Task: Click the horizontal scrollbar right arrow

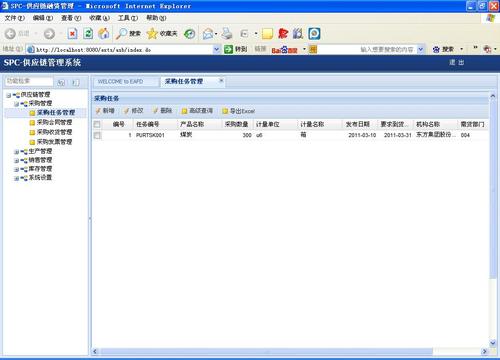Action: point(484,351)
